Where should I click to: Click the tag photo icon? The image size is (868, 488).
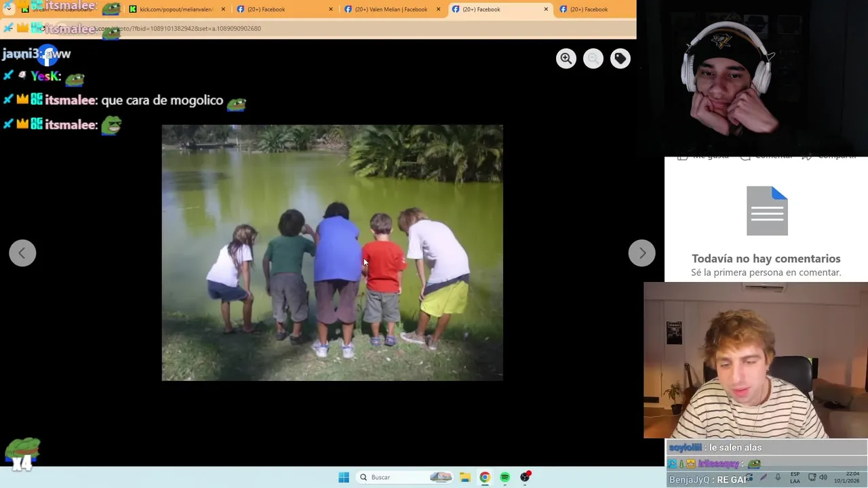click(620, 58)
